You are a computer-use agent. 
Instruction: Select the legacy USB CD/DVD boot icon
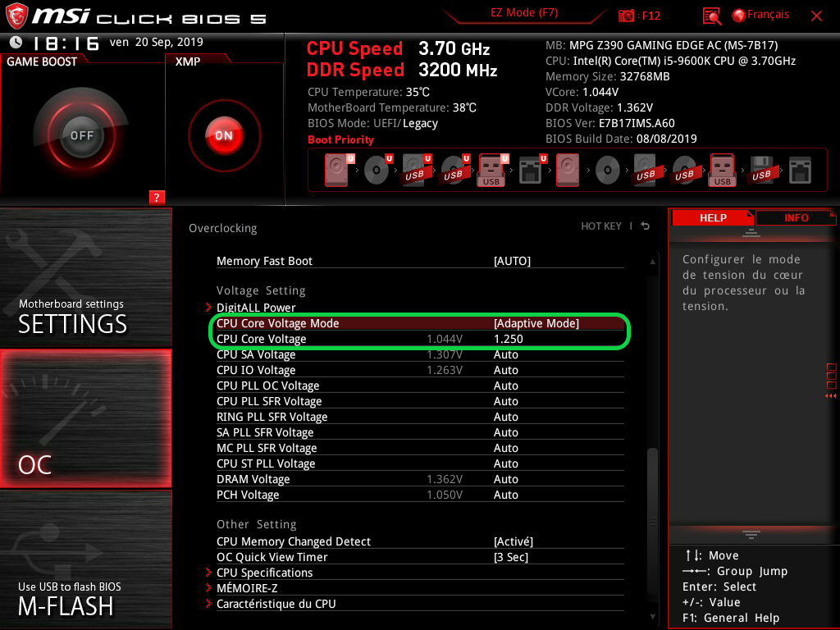tap(685, 171)
